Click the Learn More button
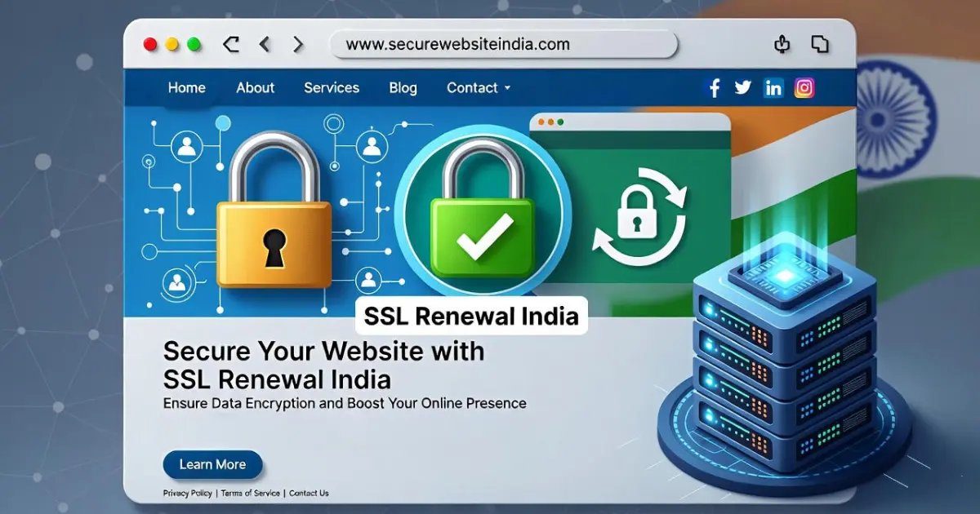The width and height of the screenshot is (980, 514). [x=212, y=464]
